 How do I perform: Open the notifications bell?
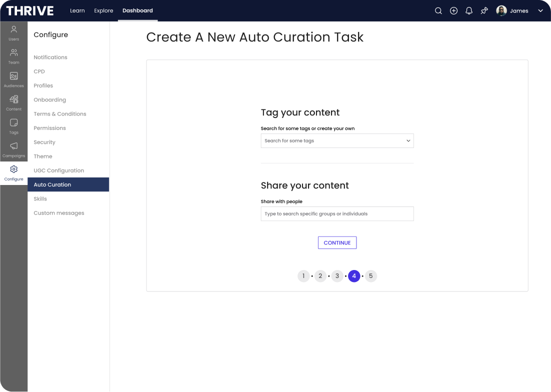click(x=469, y=11)
